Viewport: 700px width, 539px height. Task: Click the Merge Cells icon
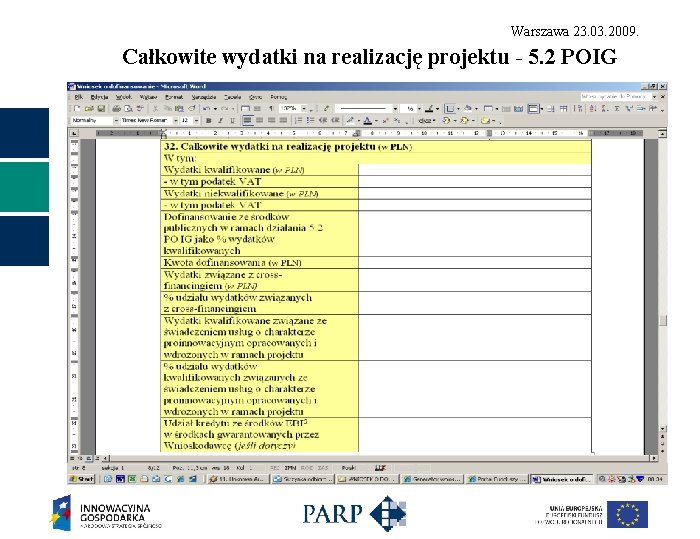pos(506,108)
